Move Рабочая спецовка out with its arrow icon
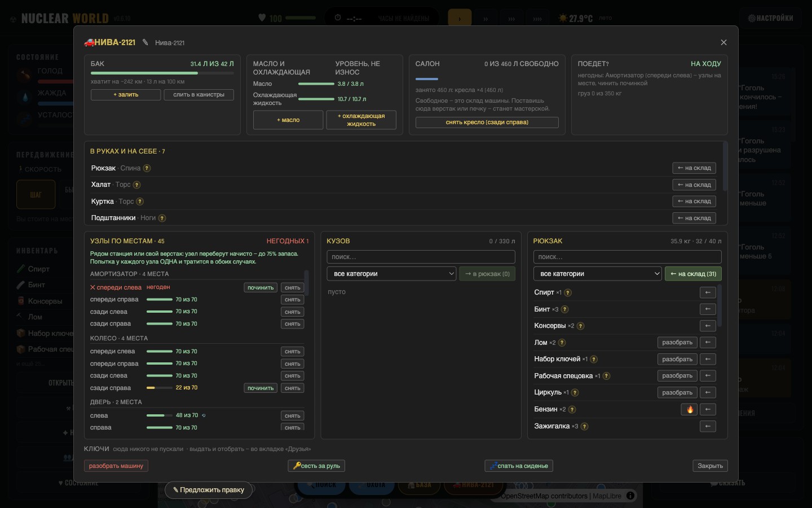Image resolution: width=812 pixels, height=508 pixels. pos(708,376)
